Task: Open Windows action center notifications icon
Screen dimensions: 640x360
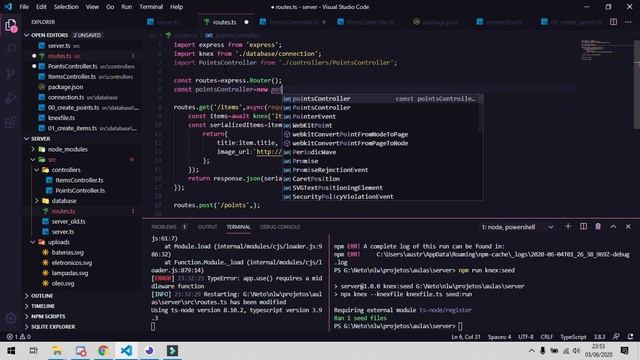Action: click(624, 351)
